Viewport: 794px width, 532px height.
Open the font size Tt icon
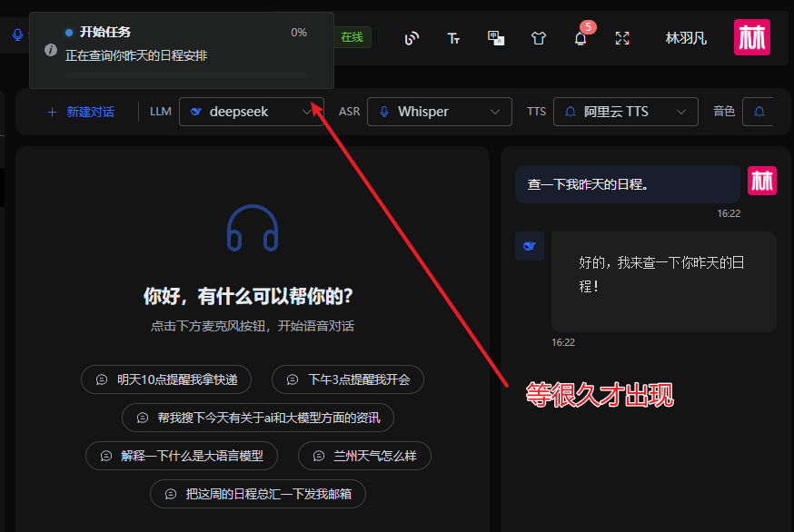[x=453, y=38]
